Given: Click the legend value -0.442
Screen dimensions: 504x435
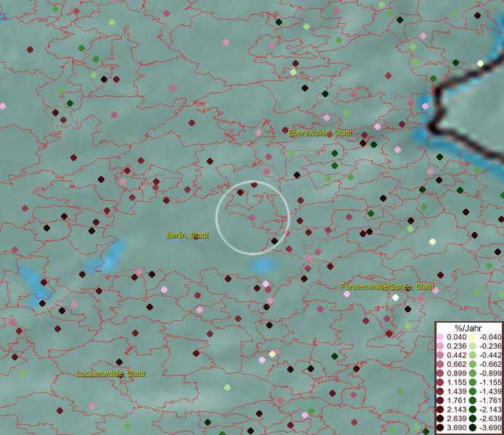Looking at the screenshot, I should (490, 355).
